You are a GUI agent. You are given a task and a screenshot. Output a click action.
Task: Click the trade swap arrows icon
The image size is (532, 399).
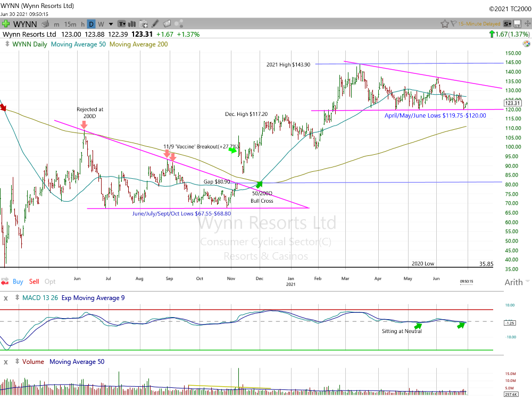(5, 281)
